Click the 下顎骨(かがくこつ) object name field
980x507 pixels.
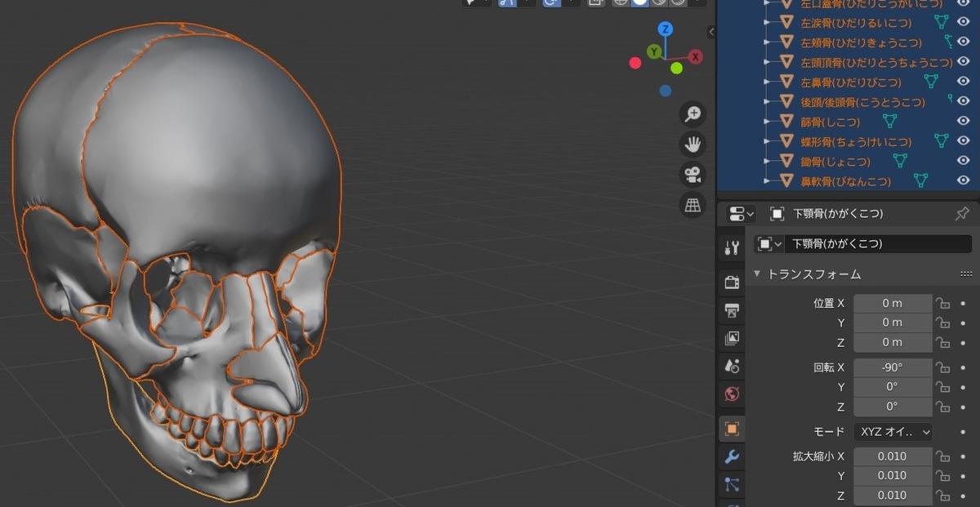[878, 243]
